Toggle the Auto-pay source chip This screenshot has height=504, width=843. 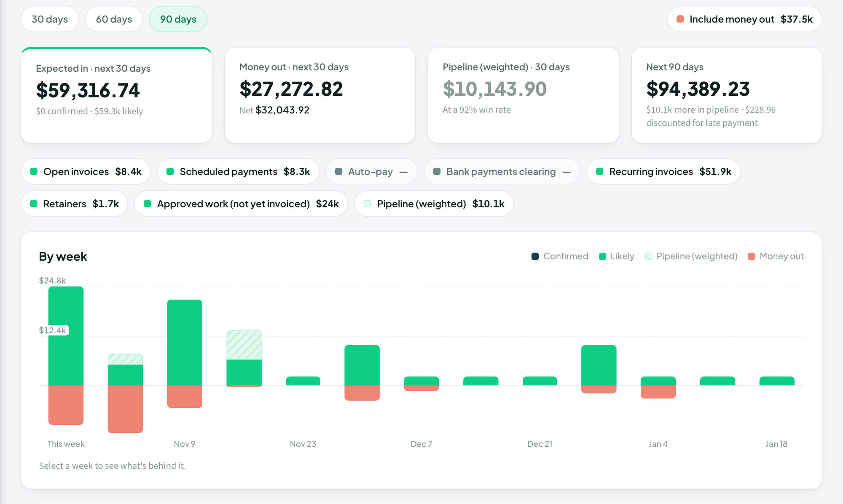tap(371, 172)
